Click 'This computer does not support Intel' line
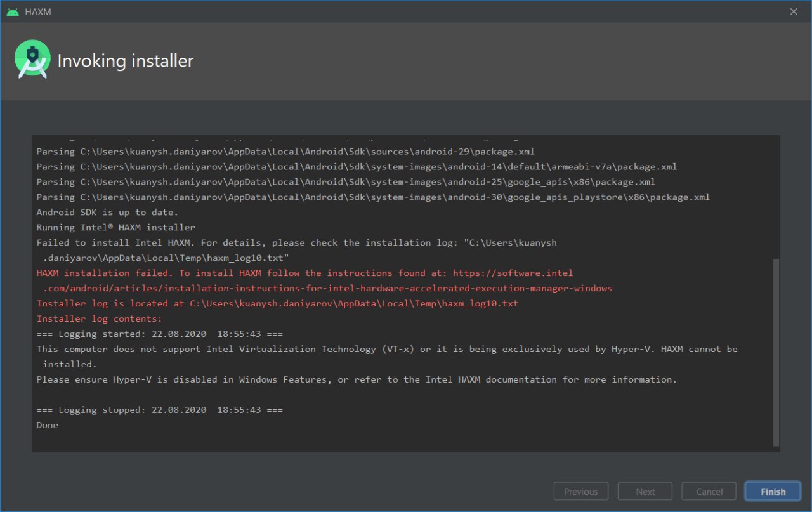812x512 pixels. (x=387, y=350)
